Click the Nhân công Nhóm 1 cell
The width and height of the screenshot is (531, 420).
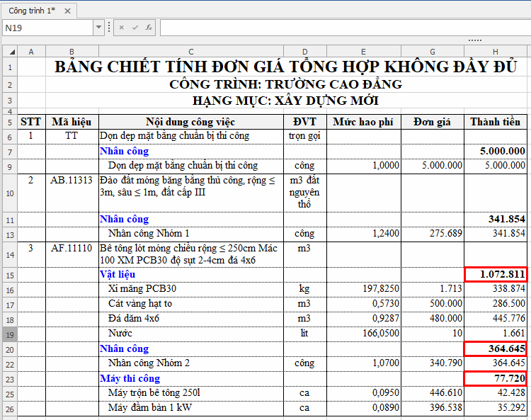point(191,234)
